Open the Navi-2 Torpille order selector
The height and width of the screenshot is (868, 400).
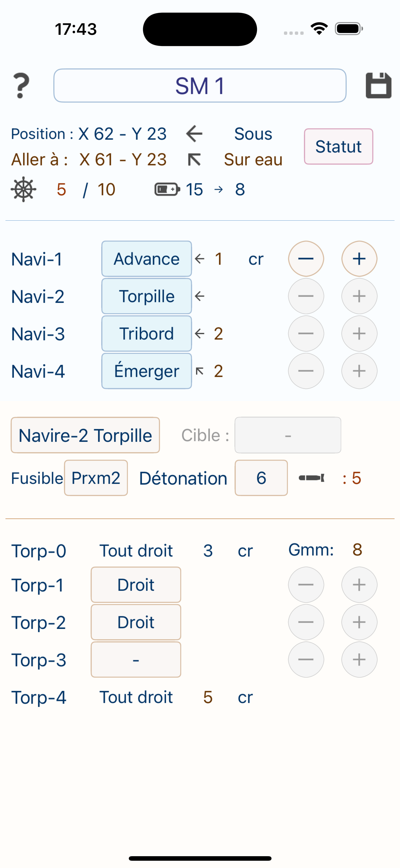[147, 296]
